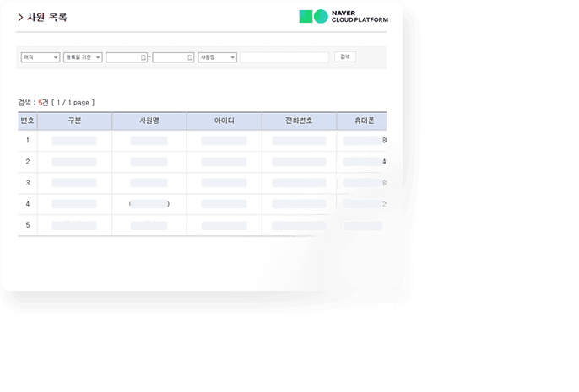This screenshot has height=392, width=579.
Task: Click the 전화번호 column header
Action: (299, 121)
